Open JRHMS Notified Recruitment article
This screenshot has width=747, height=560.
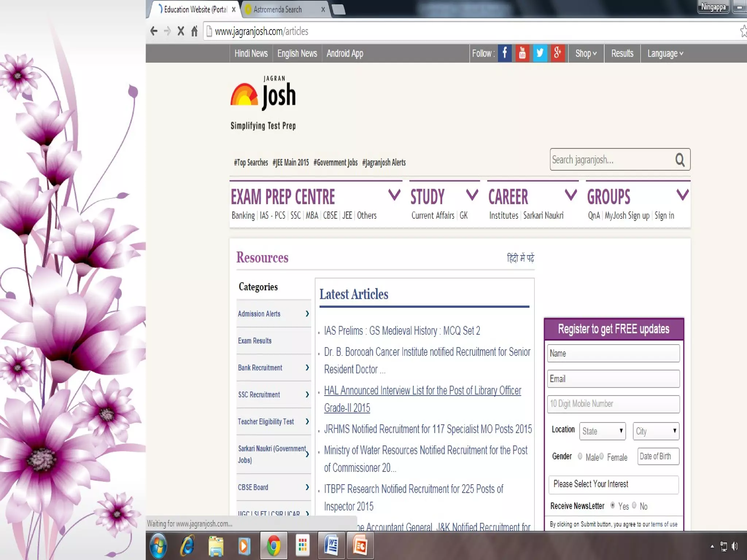coord(428,429)
